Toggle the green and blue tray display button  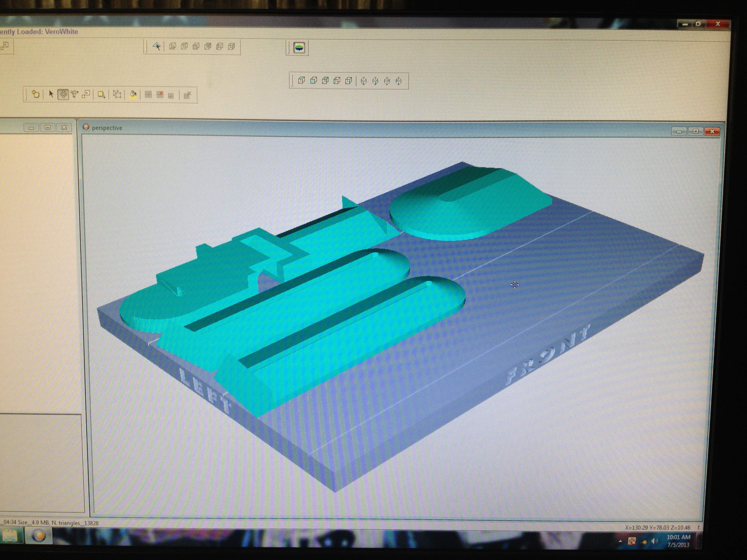(299, 48)
